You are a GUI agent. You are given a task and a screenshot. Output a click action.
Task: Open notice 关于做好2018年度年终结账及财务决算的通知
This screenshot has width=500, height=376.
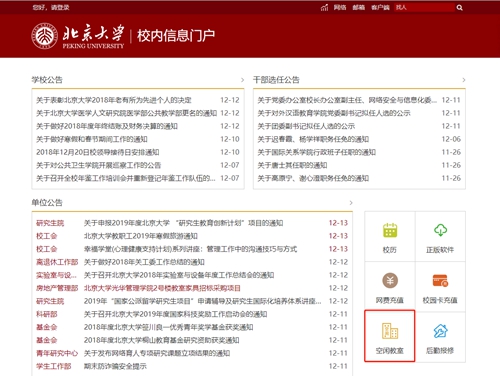(107, 126)
